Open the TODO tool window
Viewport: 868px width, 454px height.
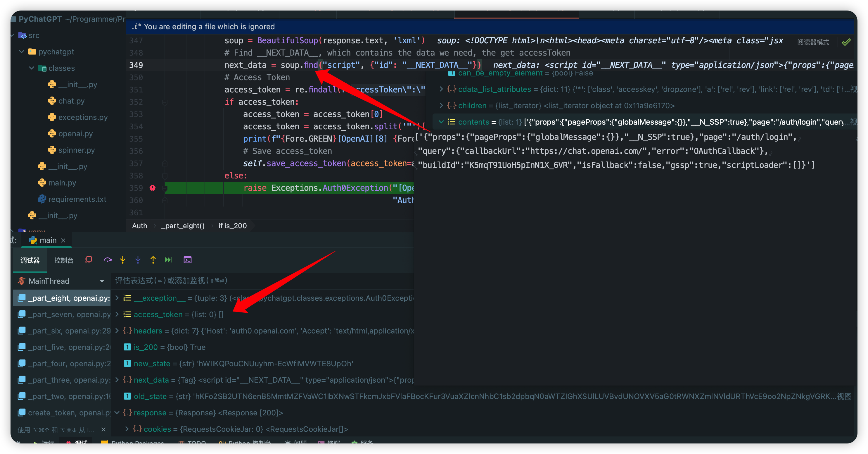click(x=197, y=443)
